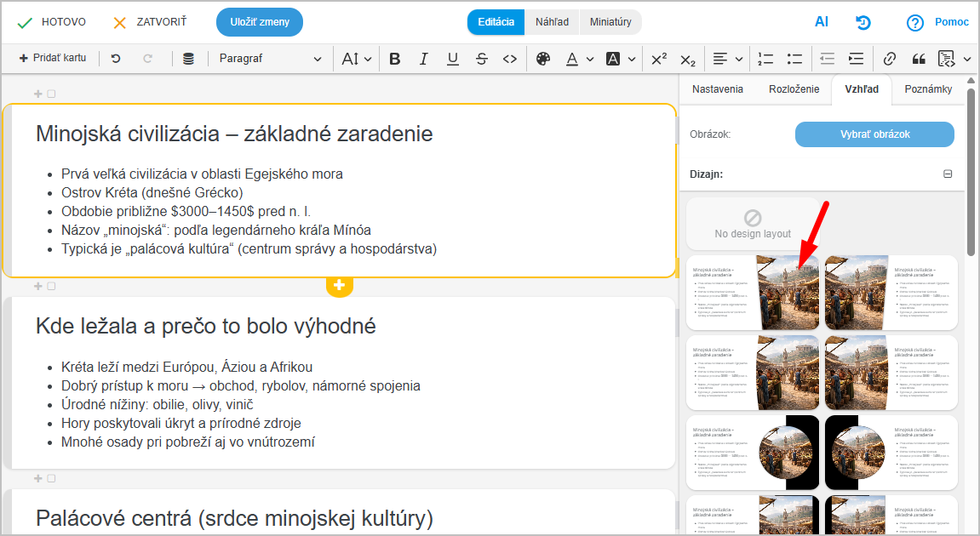
Task: Switch to Náhľad view mode
Action: coord(552,22)
